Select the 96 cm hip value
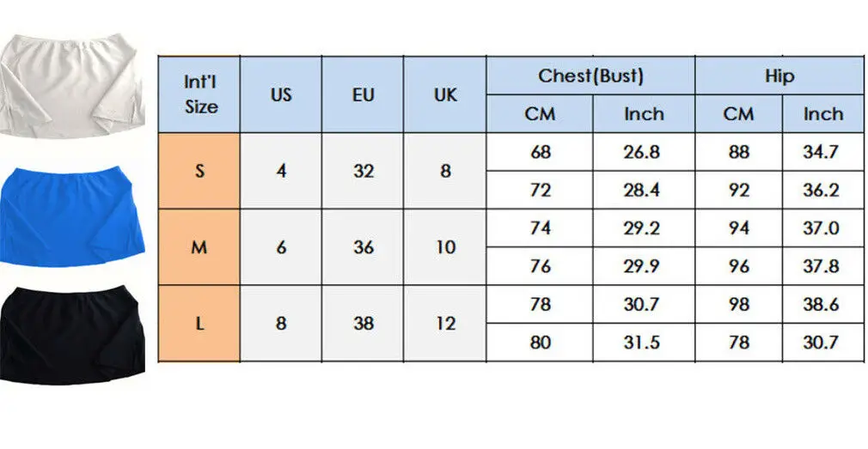This screenshot has height=449, width=868. click(738, 266)
